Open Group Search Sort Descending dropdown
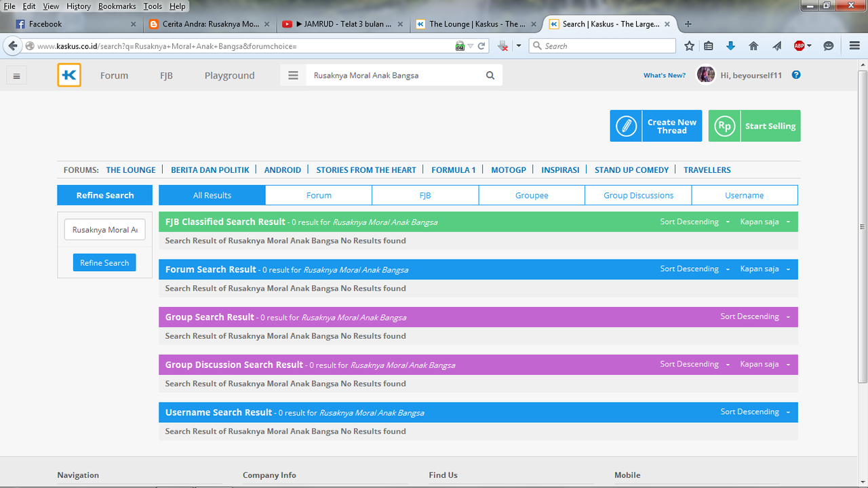This screenshot has height=488, width=868. 755,317
